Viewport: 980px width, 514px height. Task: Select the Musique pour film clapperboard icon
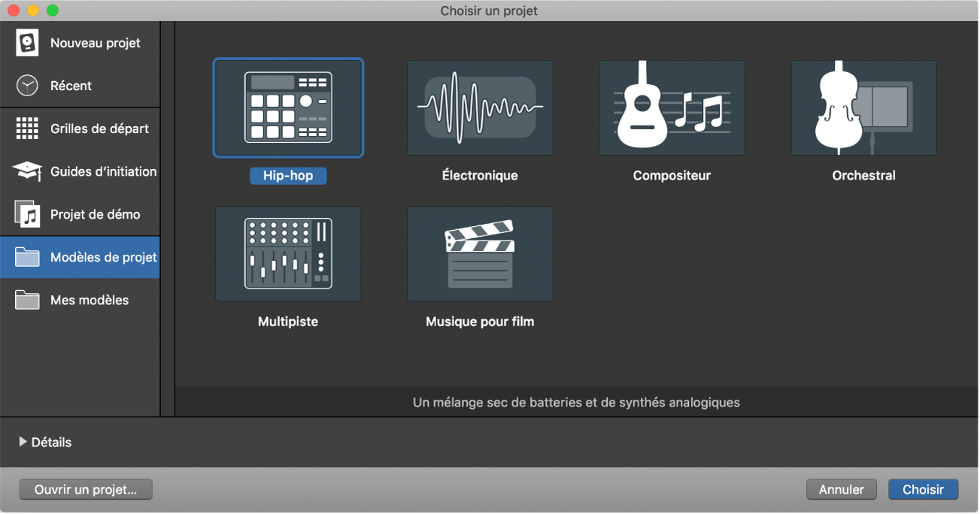[480, 253]
